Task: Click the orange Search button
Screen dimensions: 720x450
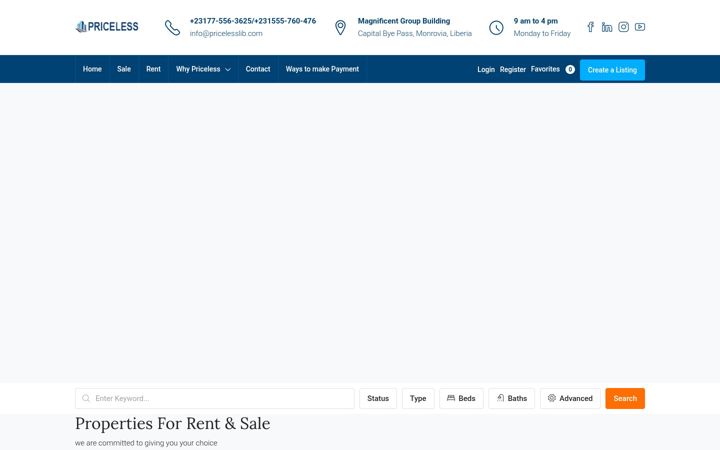Action: tap(625, 399)
